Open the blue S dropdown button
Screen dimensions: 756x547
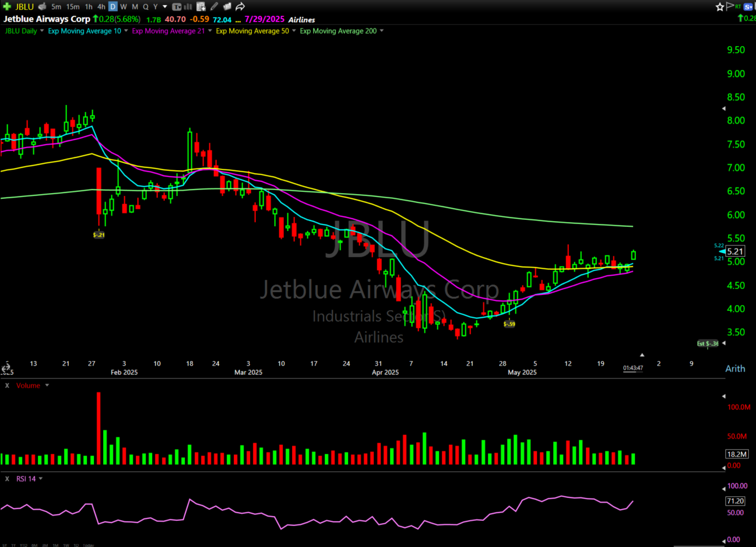pyautogui.click(x=748, y=6)
